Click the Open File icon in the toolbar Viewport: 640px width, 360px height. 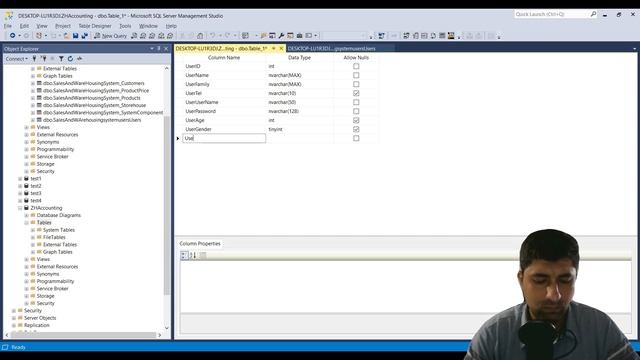tap(66, 36)
